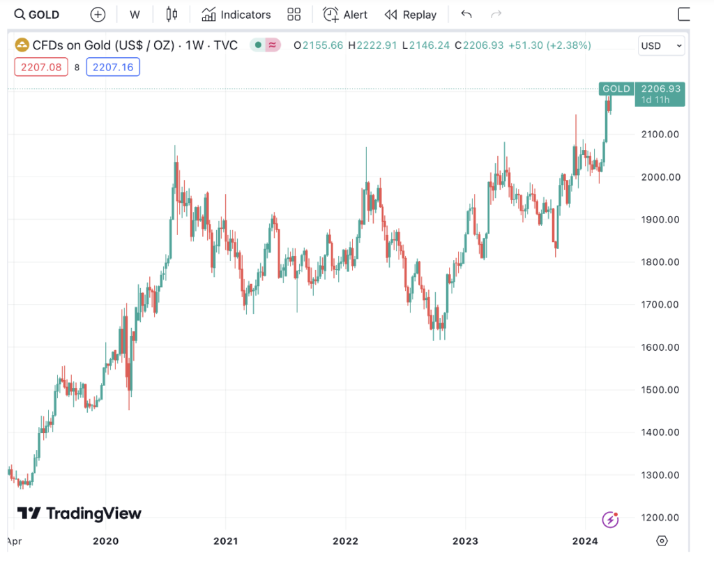Start bar Replay mode

[x=411, y=15]
